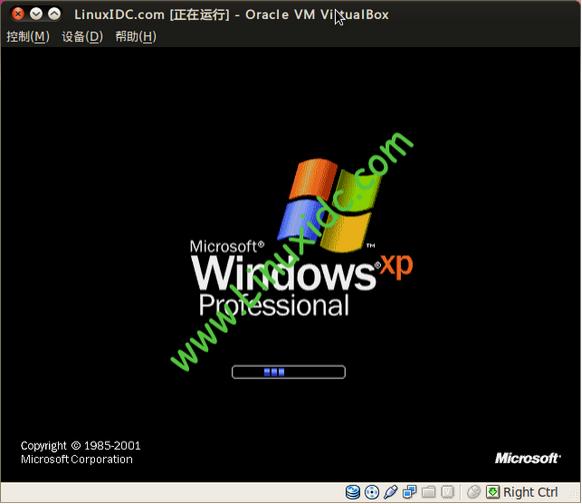
Task: Click the optical CD/DVD drive status icon
Action: (x=372, y=492)
